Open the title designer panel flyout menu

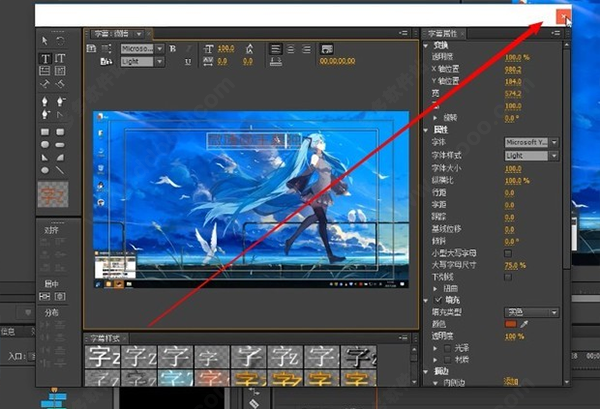pyautogui.click(x=403, y=33)
